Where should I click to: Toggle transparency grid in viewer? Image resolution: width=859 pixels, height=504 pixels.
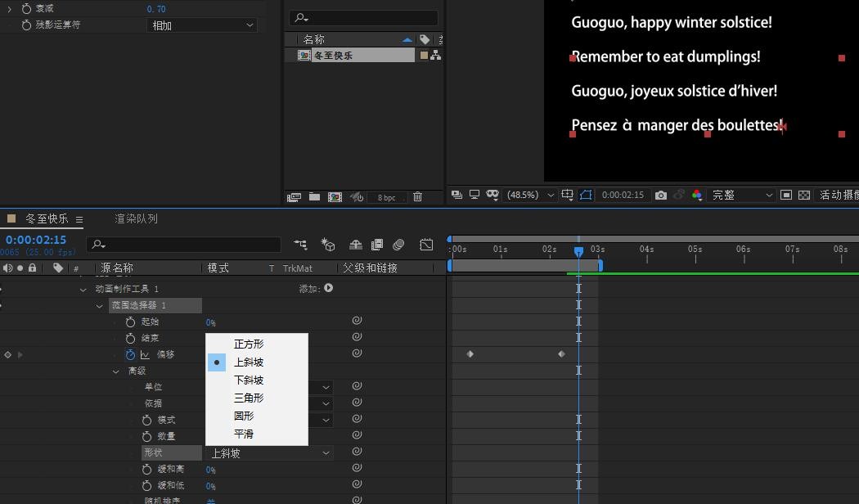804,195
